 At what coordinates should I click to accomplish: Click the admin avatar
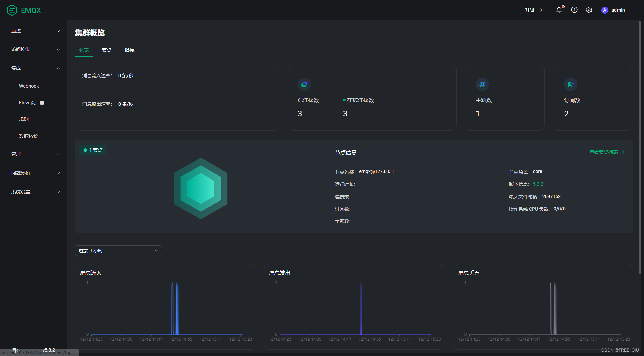point(605,10)
